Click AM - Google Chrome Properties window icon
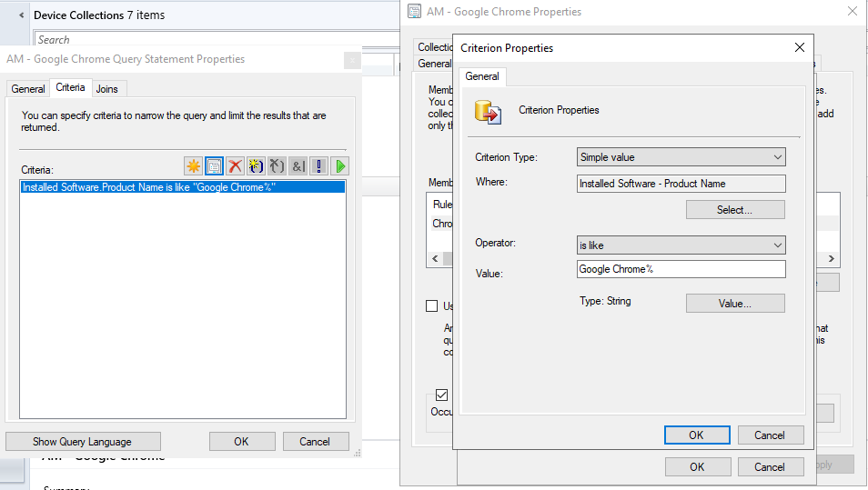Viewport: 868px width, 490px height. click(x=415, y=12)
